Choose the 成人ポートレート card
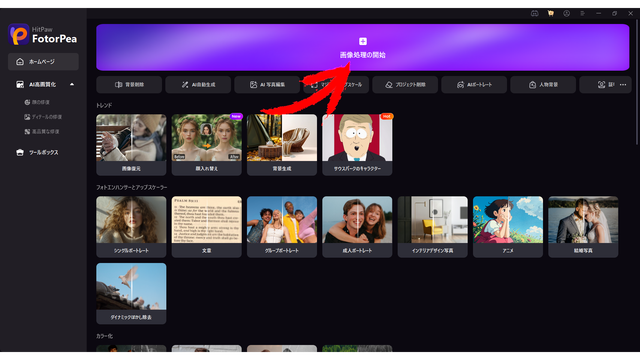Viewport: 640px width, 360px height. 357,227
